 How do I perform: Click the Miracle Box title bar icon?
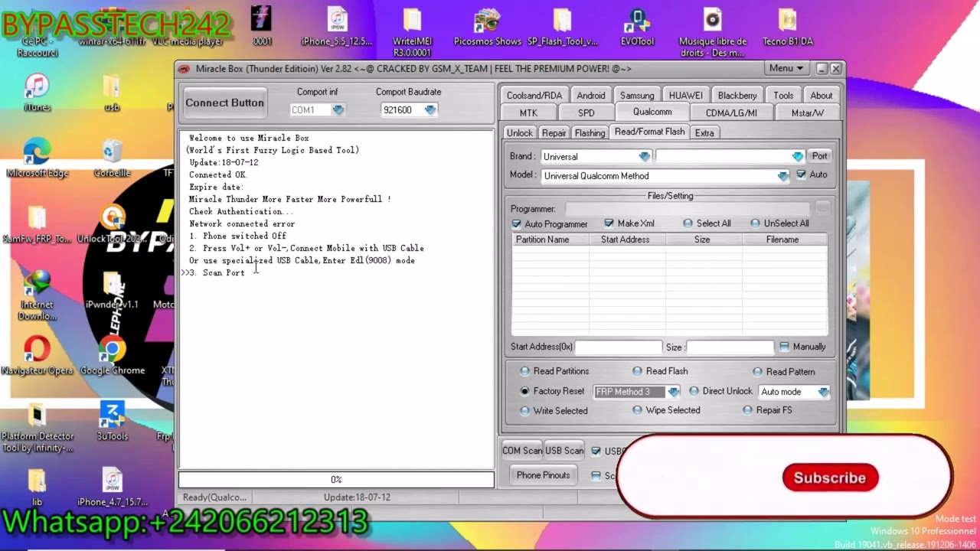(x=185, y=69)
